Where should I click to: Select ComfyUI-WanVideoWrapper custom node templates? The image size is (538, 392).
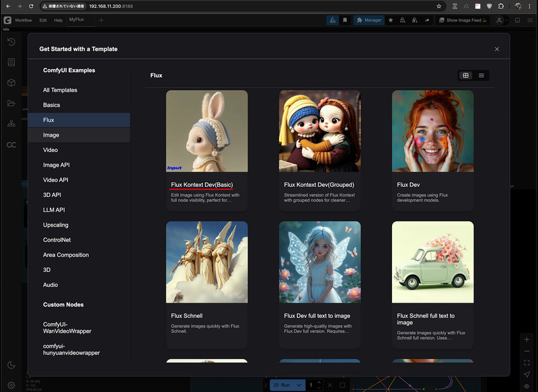[x=79, y=328]
